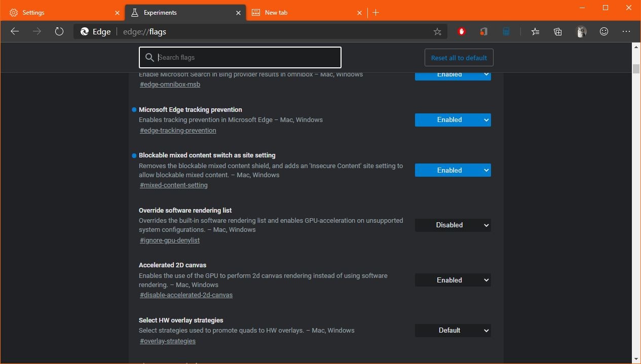Click Reset all to default

[458, 57]
